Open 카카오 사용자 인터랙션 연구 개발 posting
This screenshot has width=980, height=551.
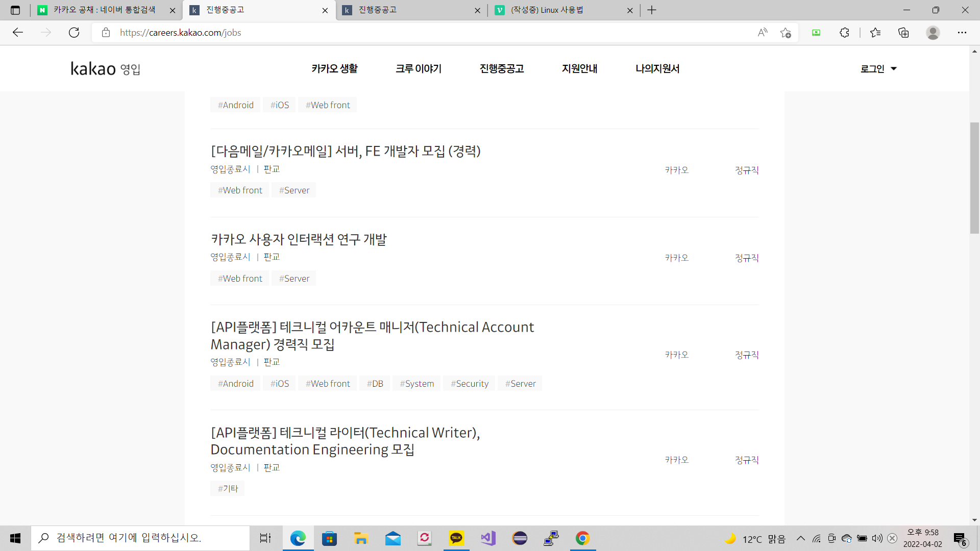pyautogui.click(x=299, y=239)
